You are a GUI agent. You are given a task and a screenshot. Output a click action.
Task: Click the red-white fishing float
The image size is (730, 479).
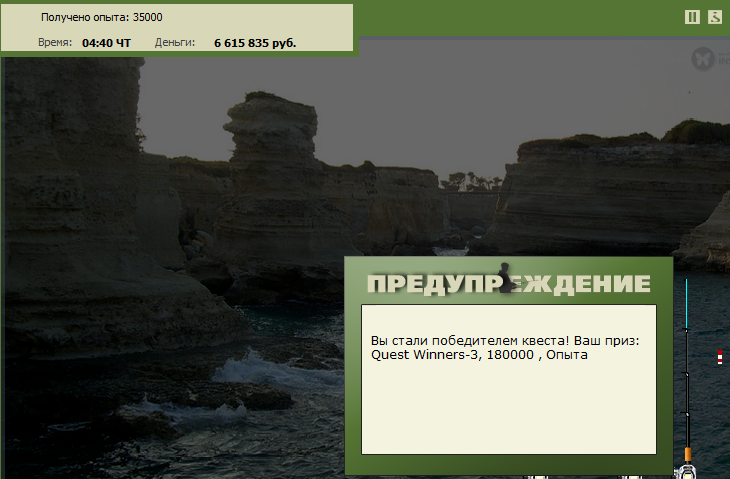720,357
